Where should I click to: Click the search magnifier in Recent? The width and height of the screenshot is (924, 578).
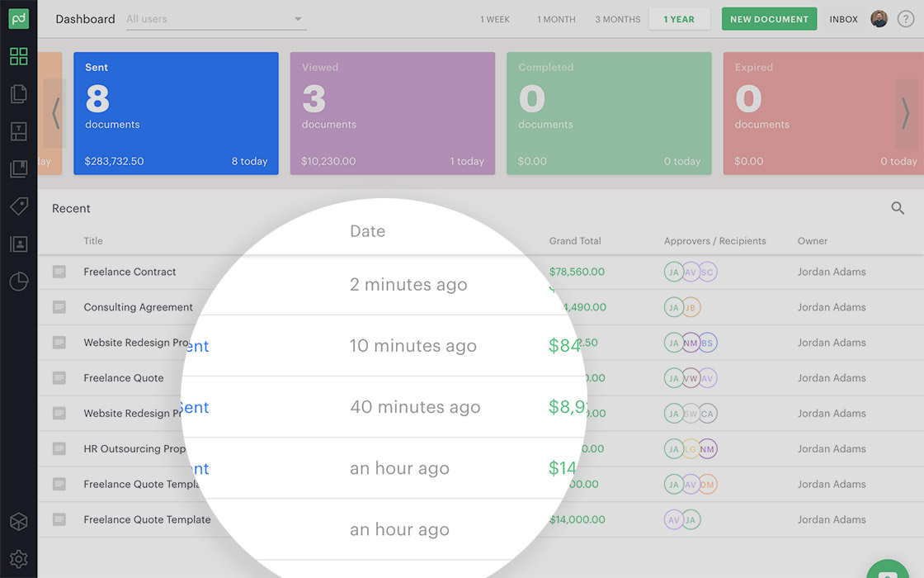pyautogui.click(x=898, y=208)
